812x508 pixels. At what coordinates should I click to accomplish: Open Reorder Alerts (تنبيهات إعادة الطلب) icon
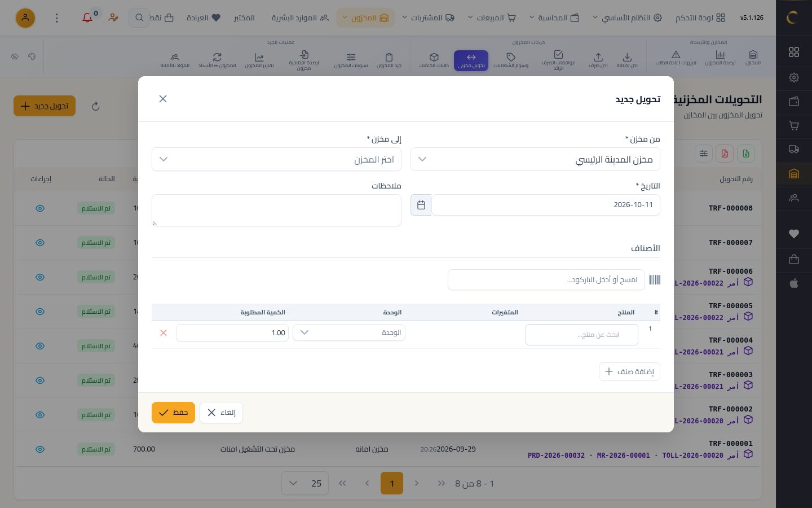[676, 58]
